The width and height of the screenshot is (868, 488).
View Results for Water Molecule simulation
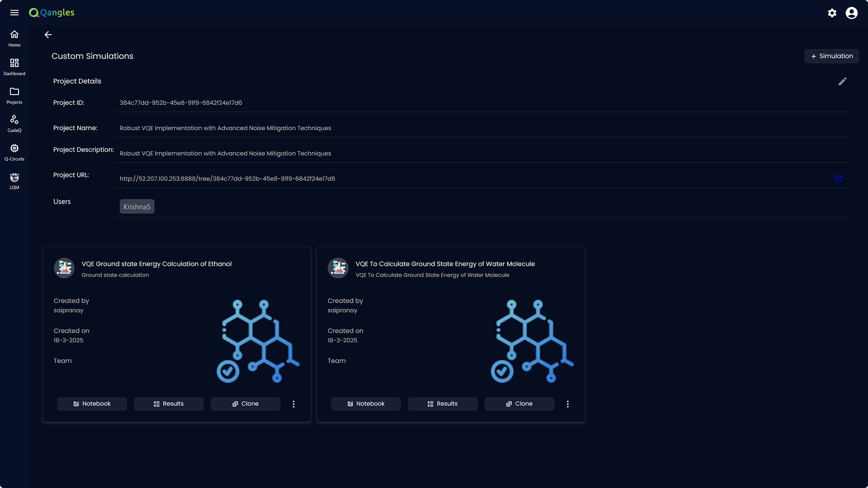(x=443, y=404)
